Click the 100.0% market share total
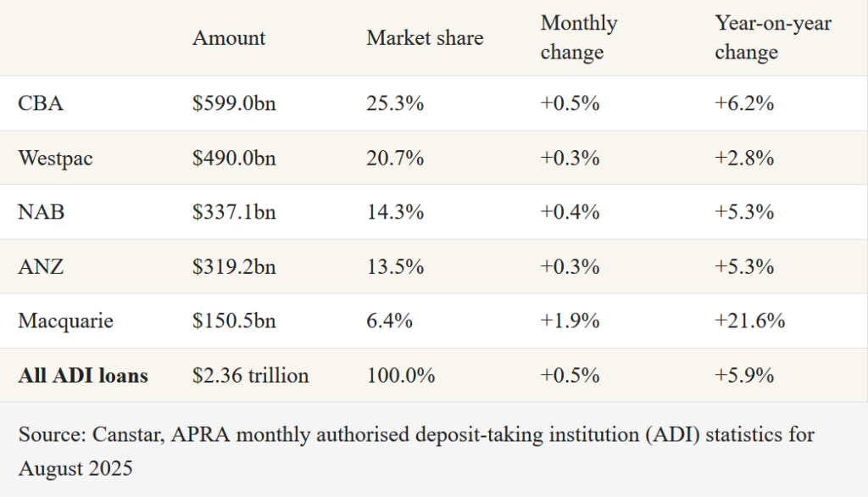 coord(400,375)
